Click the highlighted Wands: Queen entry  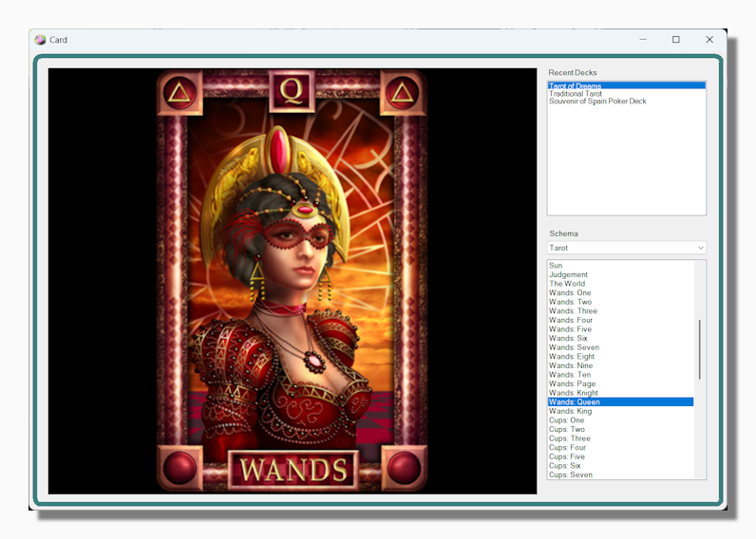620,401
